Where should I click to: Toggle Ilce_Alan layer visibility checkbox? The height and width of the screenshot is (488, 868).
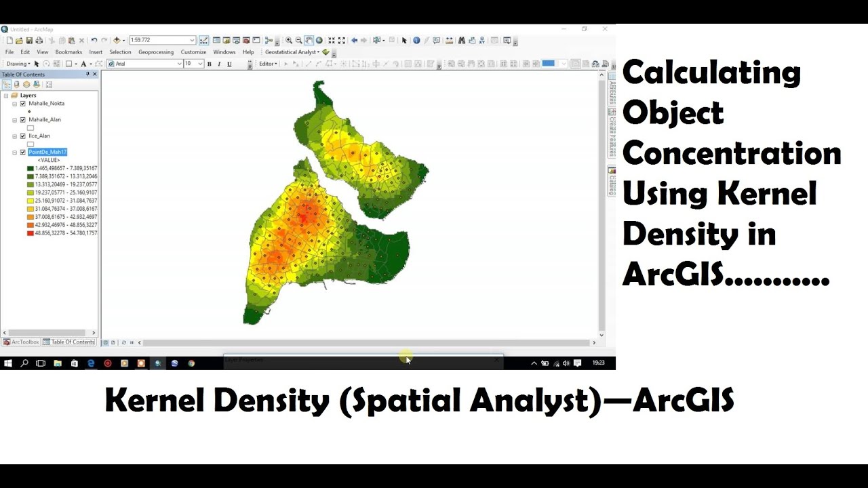(23, 136)
